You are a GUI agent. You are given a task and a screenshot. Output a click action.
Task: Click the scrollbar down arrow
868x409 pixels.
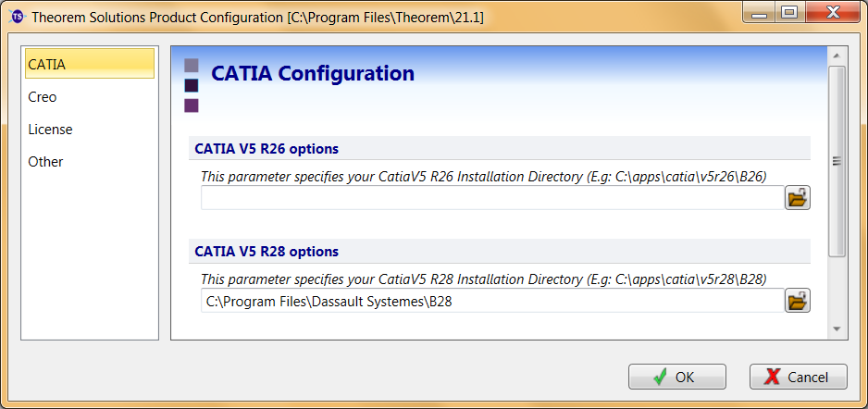tap(837, 328)
